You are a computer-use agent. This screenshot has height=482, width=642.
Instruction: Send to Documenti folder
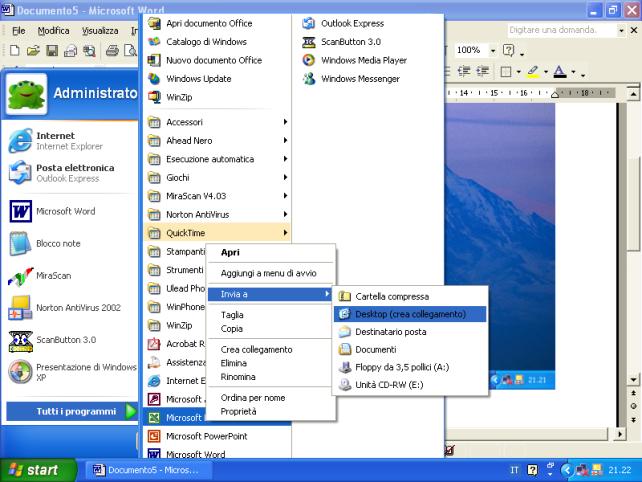[410, 349]
